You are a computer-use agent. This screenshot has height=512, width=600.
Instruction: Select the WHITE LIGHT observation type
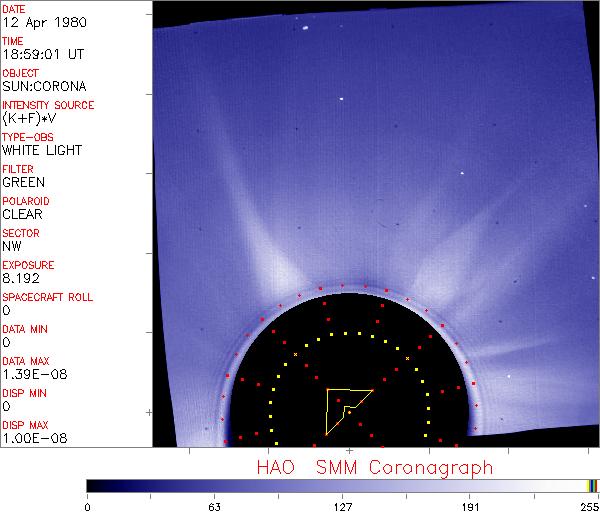[41, 150]
